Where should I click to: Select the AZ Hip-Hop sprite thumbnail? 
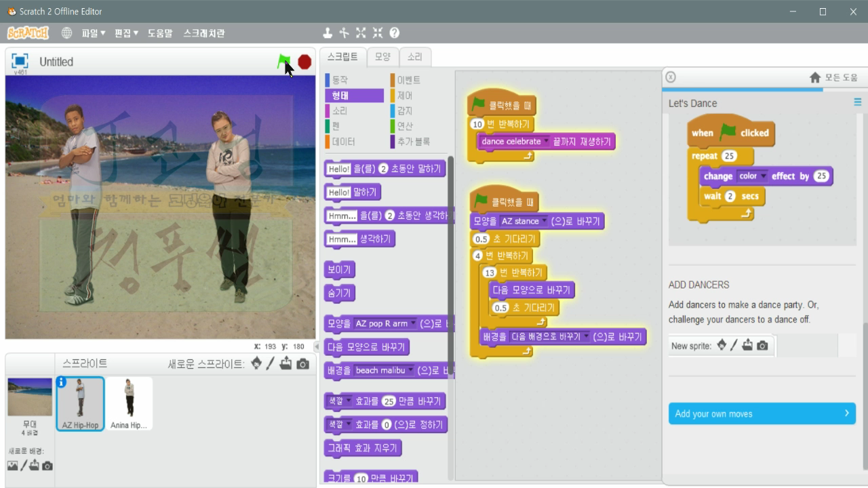point(80,404)
